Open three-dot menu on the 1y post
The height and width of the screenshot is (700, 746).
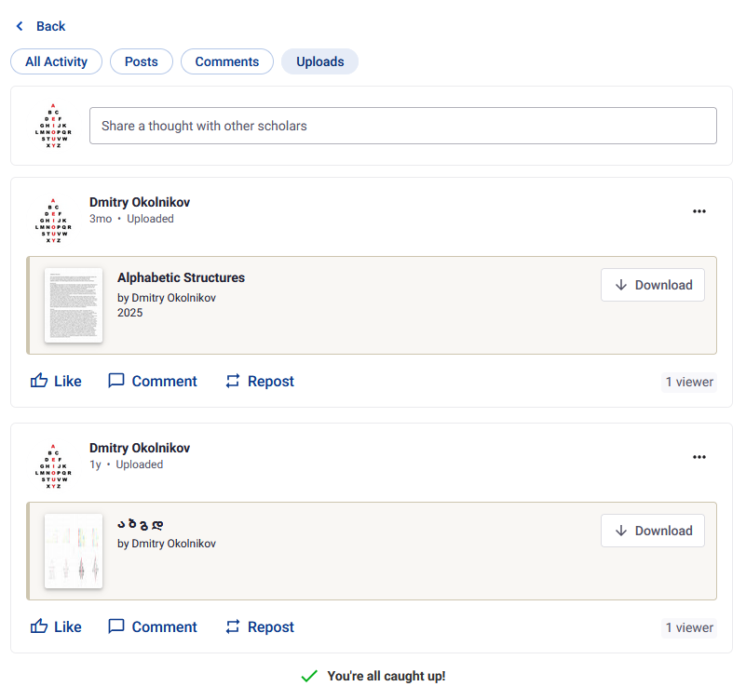coord(699,457)
